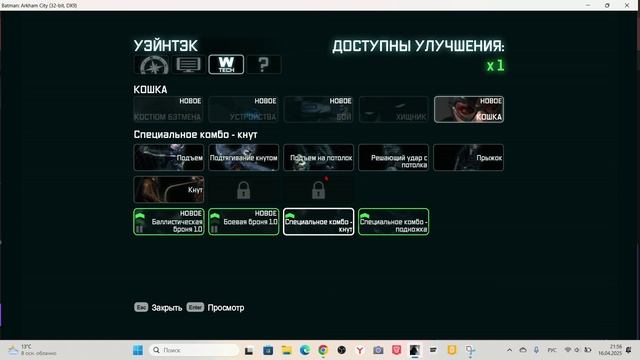Click the first locked padlock slot

pyautogui.click(x=244, y=190)
